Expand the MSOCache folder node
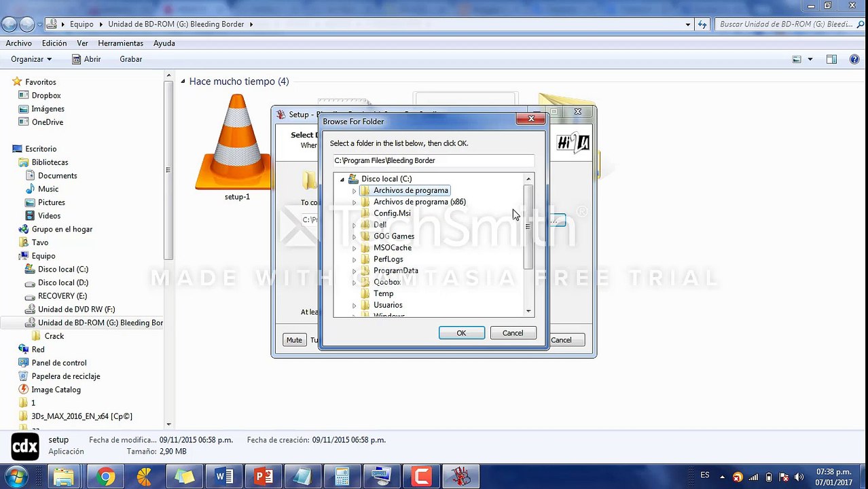Image resolution: width=868 pixels, height=489 pixels. [354, 248]
